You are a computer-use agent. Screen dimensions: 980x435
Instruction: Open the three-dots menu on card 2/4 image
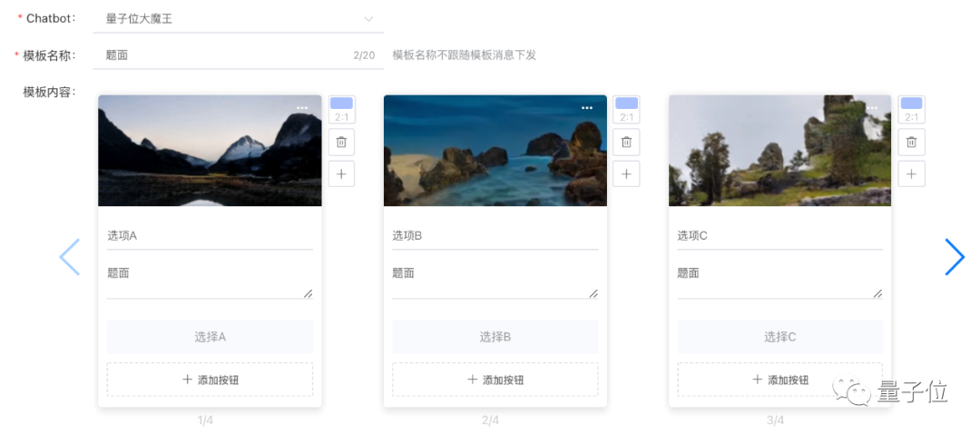(587, 108)
